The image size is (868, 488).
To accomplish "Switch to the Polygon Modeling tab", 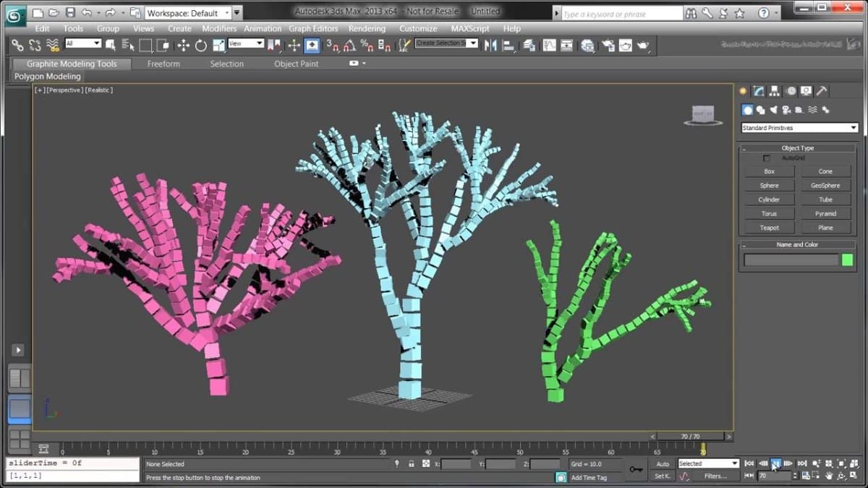I will [47, 76].
